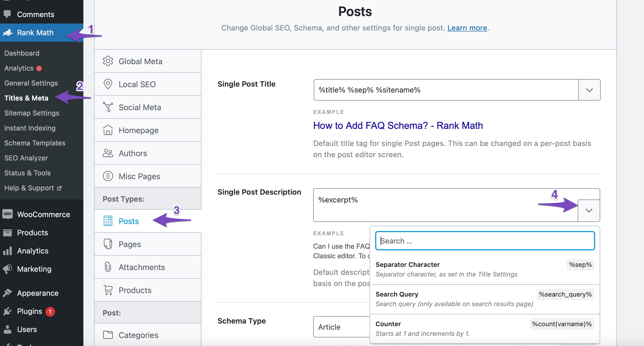Select the Posts tab under Post Types
The width and height of the screenshot is (644, 346).
[148, 221]
